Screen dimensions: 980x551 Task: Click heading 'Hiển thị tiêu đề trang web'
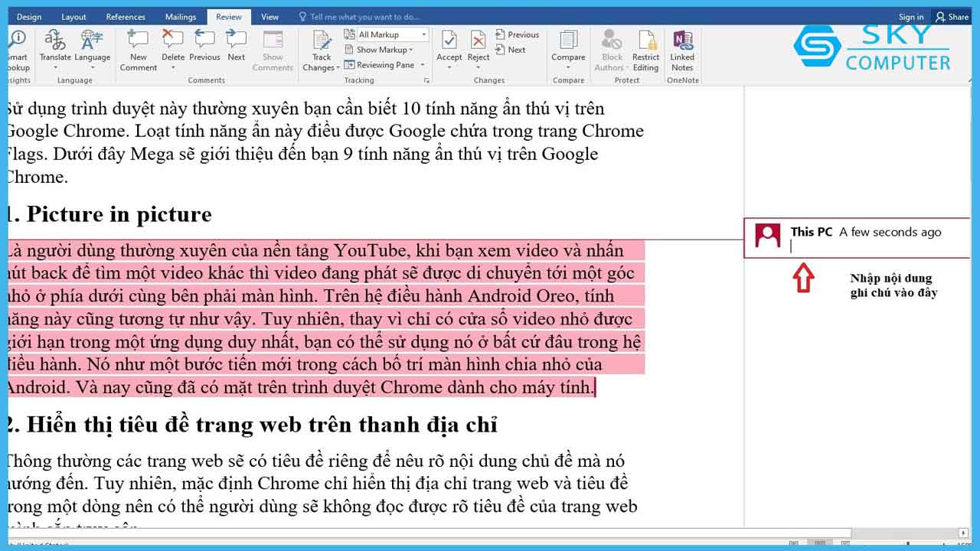click(x=253, y=425)
